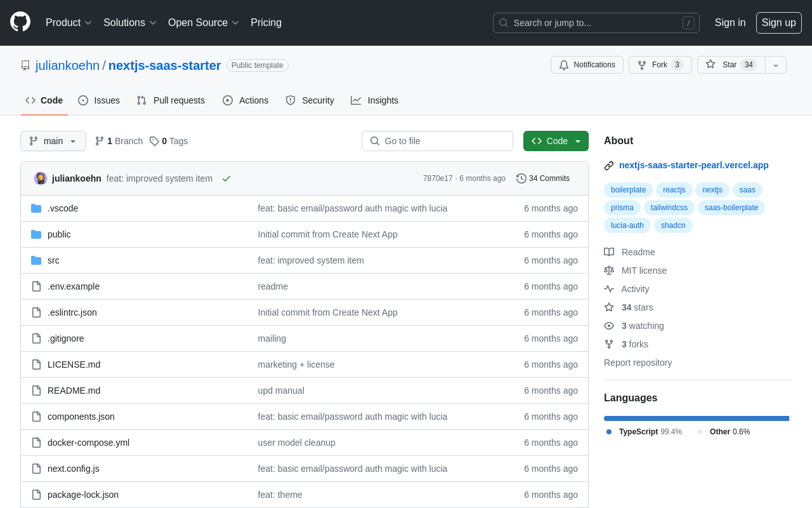Open the src folder icon

tap(36, 260)
